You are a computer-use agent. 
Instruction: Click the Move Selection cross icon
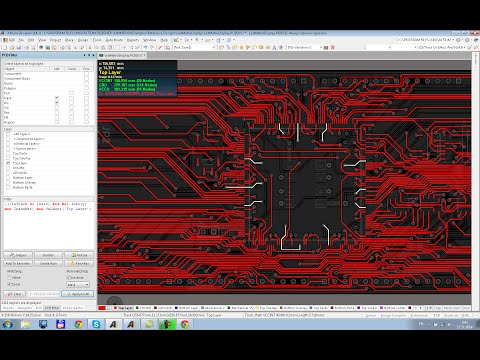coord(124,48)
